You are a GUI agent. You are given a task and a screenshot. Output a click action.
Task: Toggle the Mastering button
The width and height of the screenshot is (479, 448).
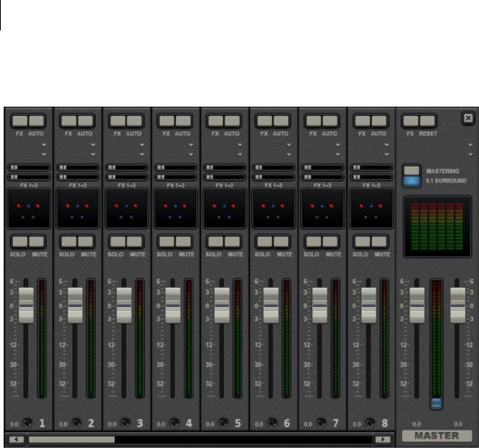coord(411,171)
